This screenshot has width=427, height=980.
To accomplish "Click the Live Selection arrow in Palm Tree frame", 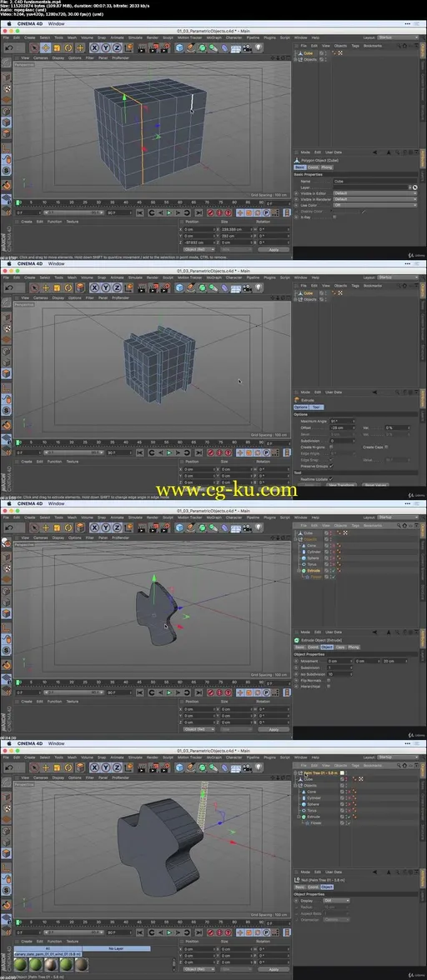I will click(x=34, y=767).
